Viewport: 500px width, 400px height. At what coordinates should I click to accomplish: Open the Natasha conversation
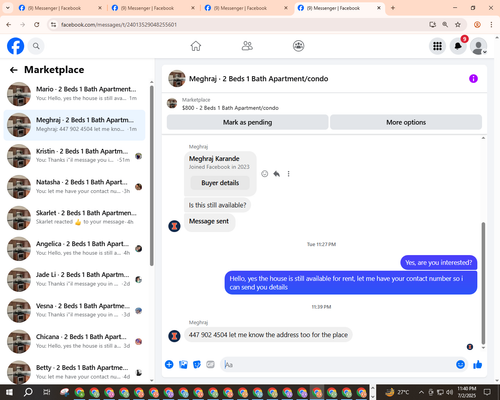click(x=74, y=187)
